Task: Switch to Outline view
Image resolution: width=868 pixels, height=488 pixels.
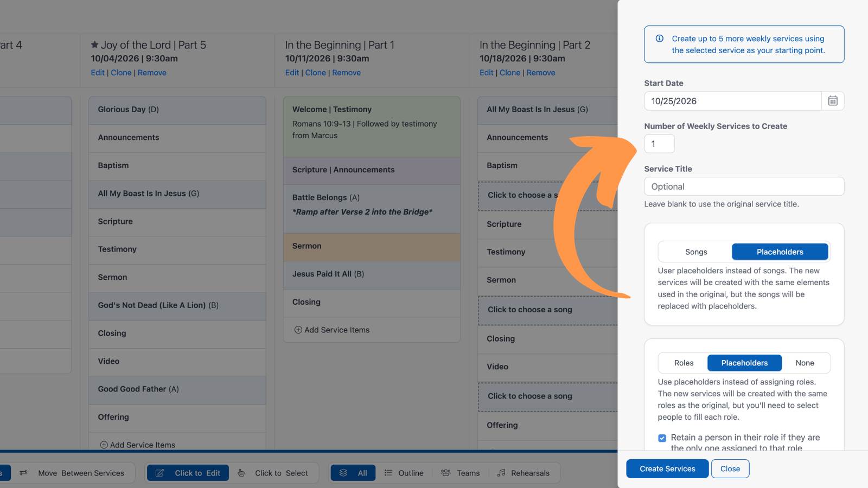Action: coord(404,473)
